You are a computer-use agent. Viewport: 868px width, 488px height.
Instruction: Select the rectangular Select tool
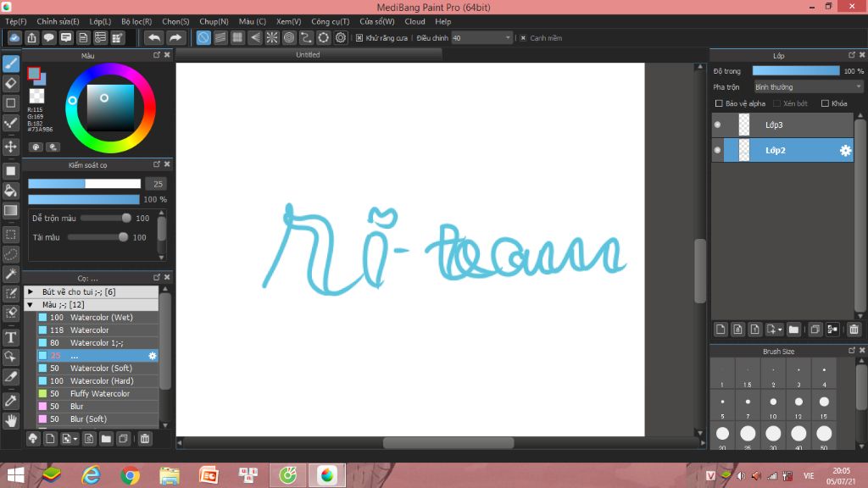click(x=11, y=235)
